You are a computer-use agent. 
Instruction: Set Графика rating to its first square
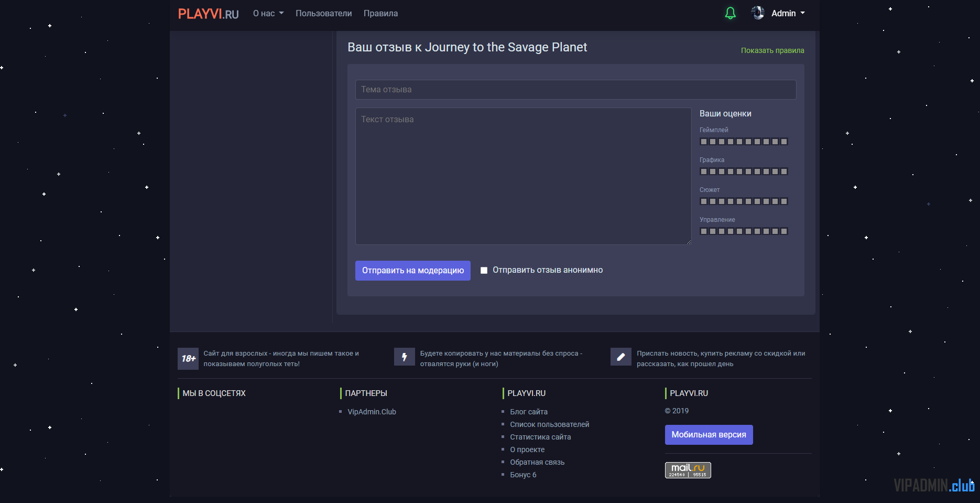coord(704,172)
